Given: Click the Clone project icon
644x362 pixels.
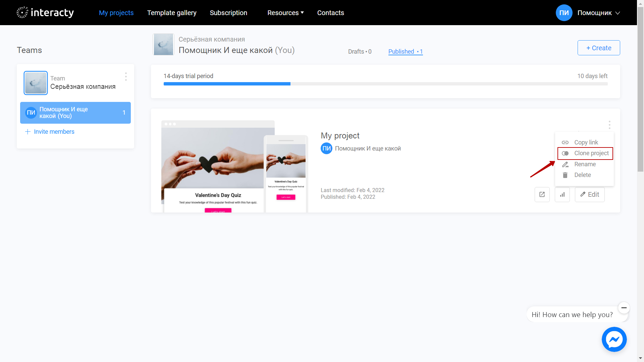Looking at the screenshot, I should (565, 153).
